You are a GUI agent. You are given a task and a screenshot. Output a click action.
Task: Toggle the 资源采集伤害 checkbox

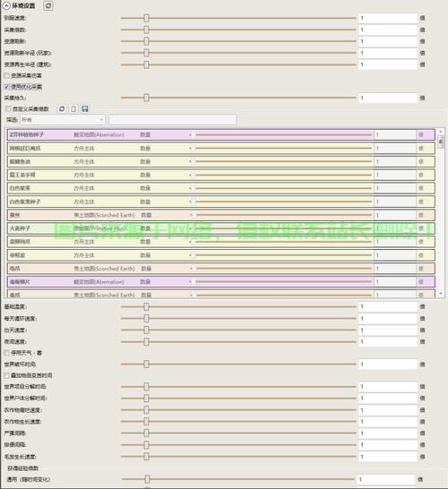pos(7,75)
